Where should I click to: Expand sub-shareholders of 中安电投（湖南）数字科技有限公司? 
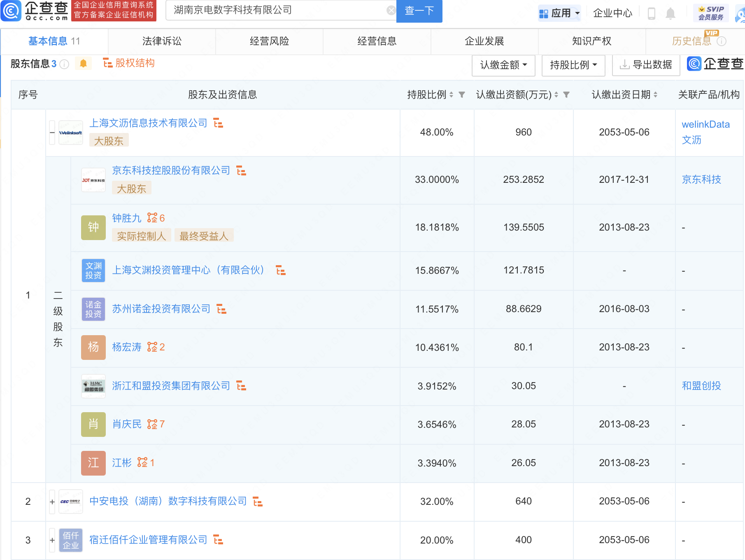[52, 502]
